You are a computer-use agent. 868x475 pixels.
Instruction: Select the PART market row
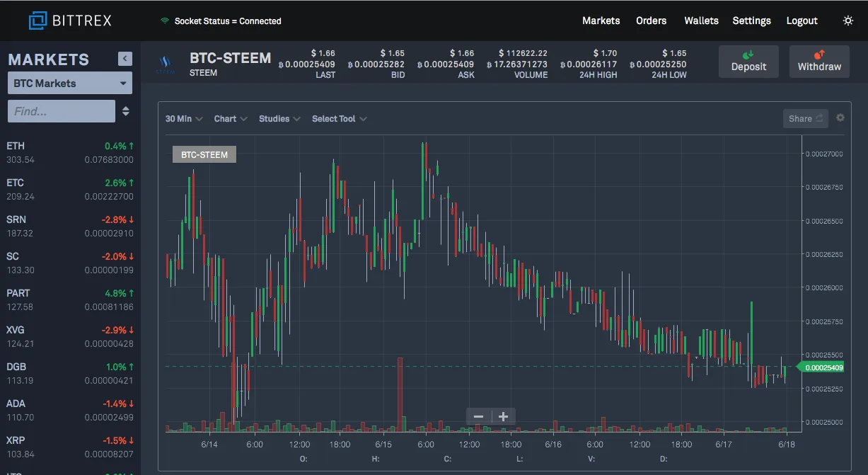coord(70,299)
